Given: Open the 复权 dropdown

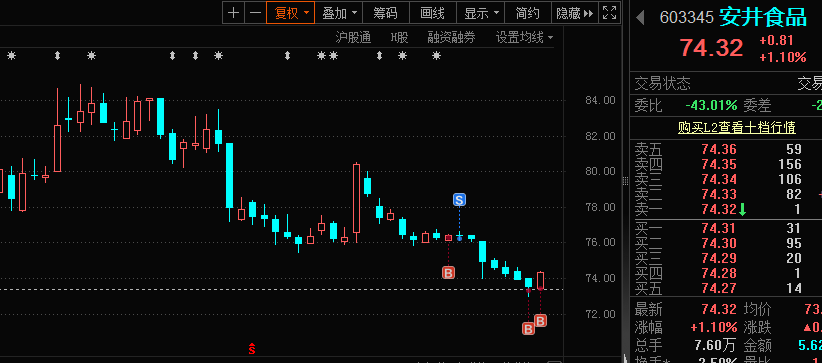Looking at the screenshot, I should coord(290,13).
